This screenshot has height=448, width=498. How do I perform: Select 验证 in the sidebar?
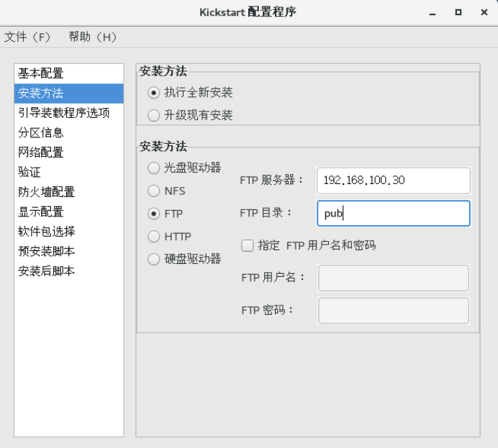click(x=68, y=173)
